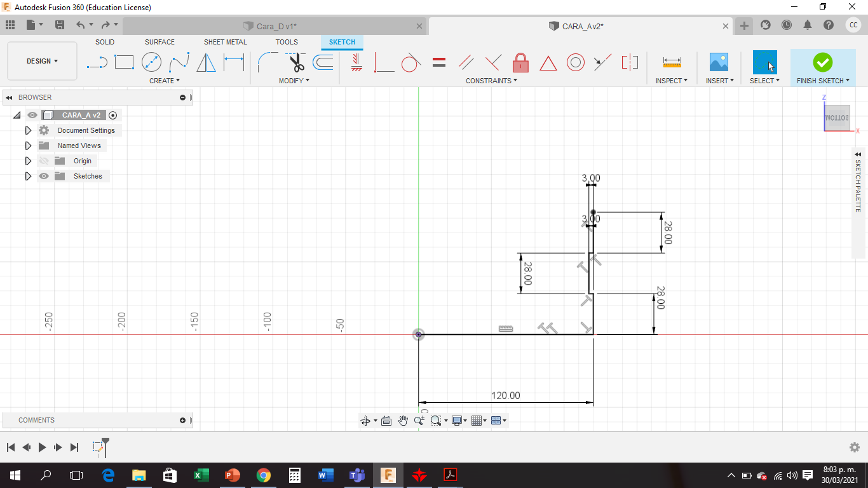Apply the Symmetry constraint

point(630,62)
